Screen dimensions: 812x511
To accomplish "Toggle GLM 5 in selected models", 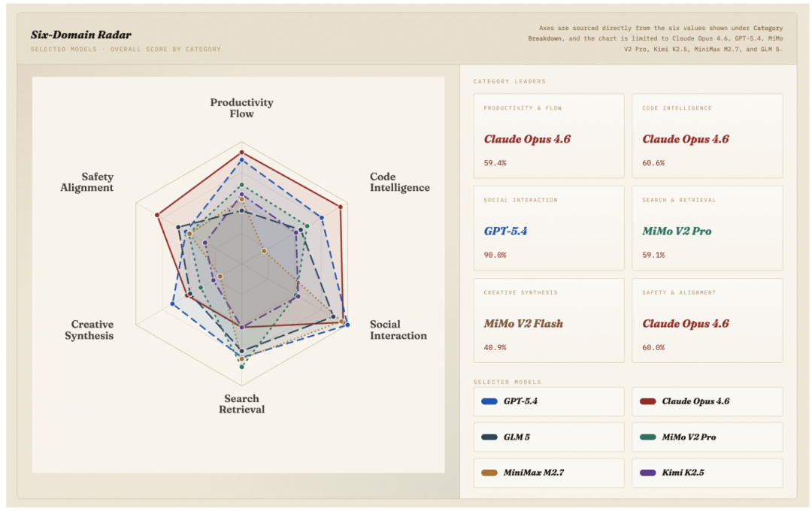I will (548, 437).
